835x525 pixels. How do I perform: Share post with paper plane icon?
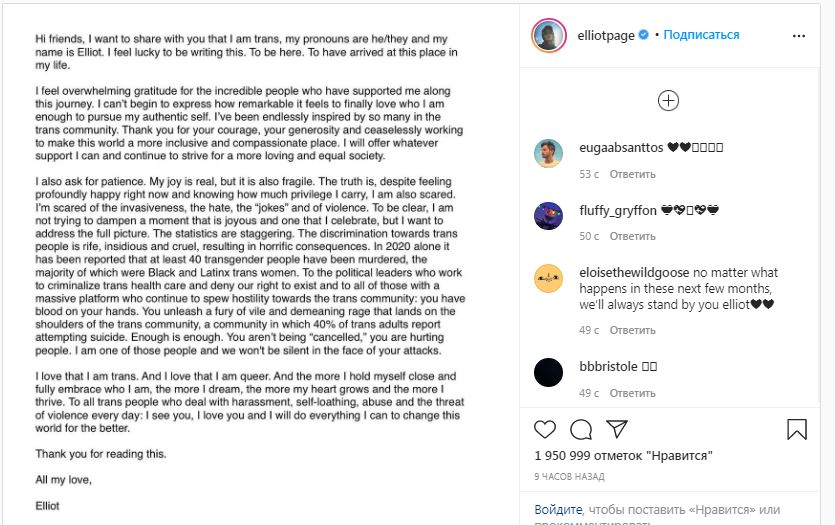[x=617, y=429]
